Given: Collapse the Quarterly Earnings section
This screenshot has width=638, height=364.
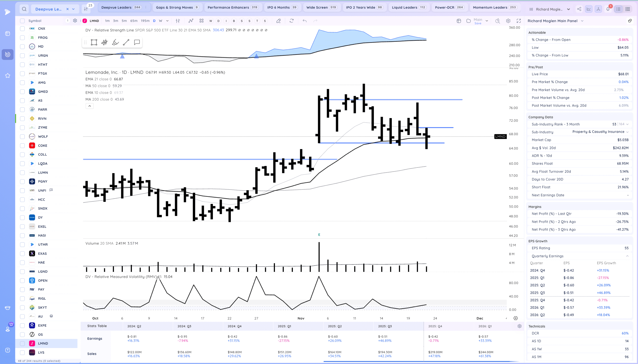Looking at the screenshot, I should click(627, 256).
